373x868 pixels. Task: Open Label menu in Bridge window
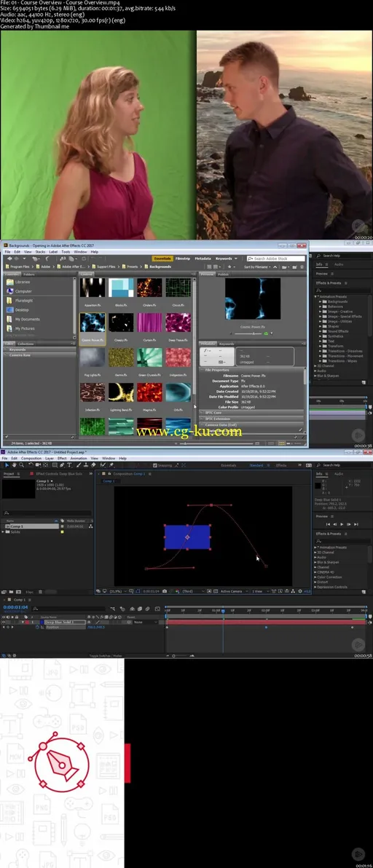54,252
